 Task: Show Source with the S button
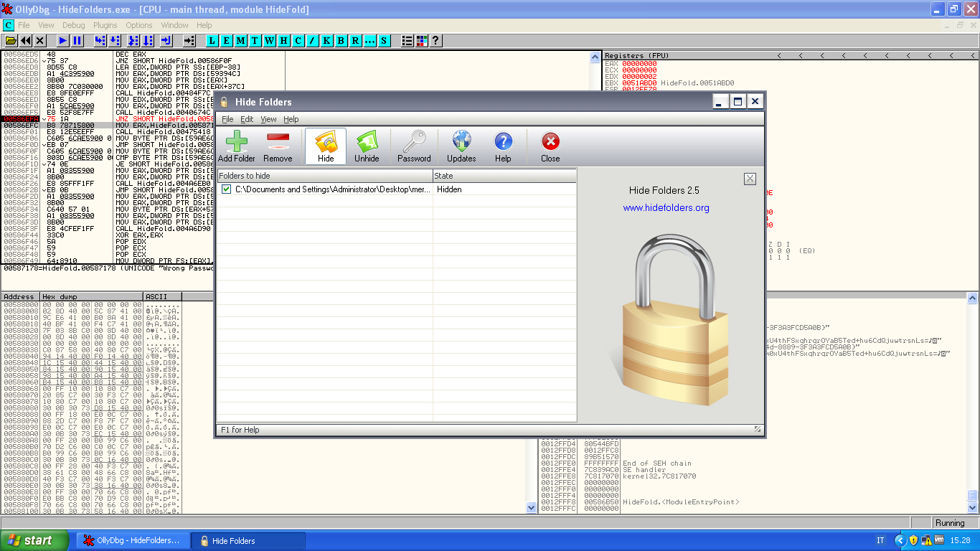point(384,41)
